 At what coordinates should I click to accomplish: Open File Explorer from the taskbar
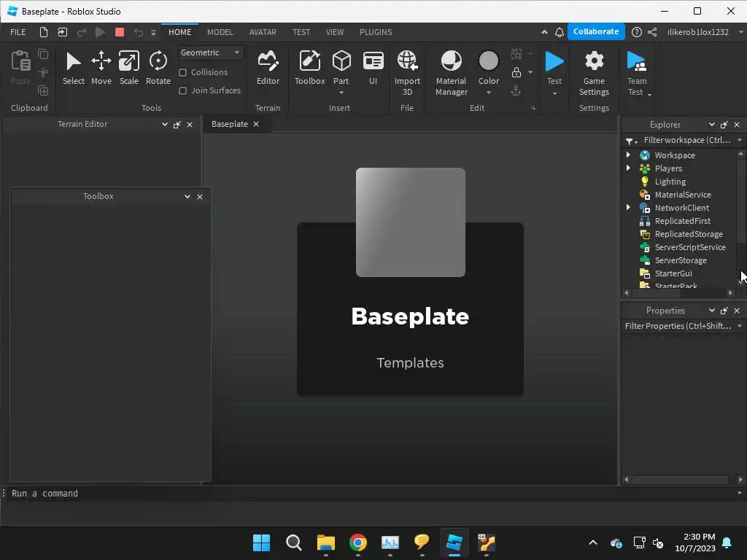tap(326, 542)
